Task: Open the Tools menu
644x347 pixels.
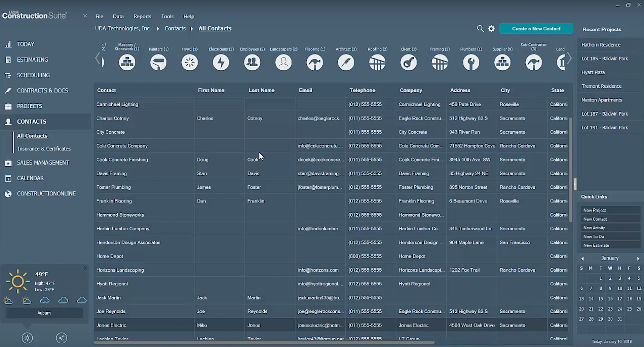Action: tap(167, 16)
